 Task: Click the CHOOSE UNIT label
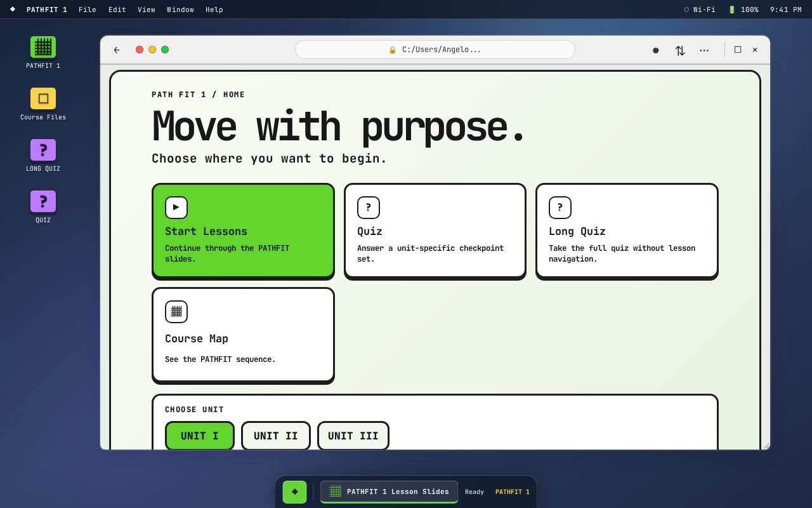pos(194,410)
